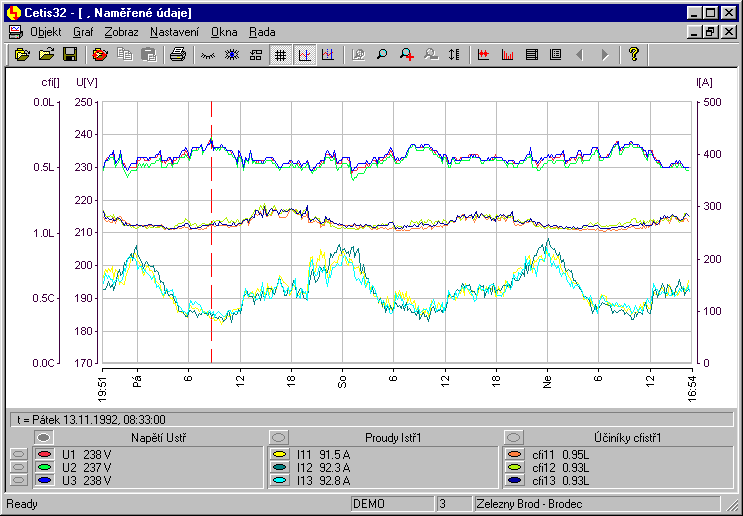Toggle the row button left of U1
This screenshot has height=516, width=743.
point(18,454)
